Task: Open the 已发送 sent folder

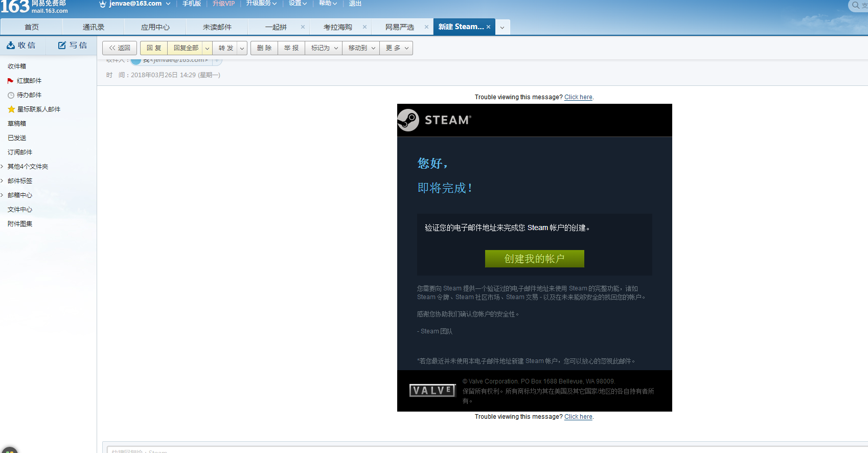Action: pyautogui.click(x=17, y=138)
